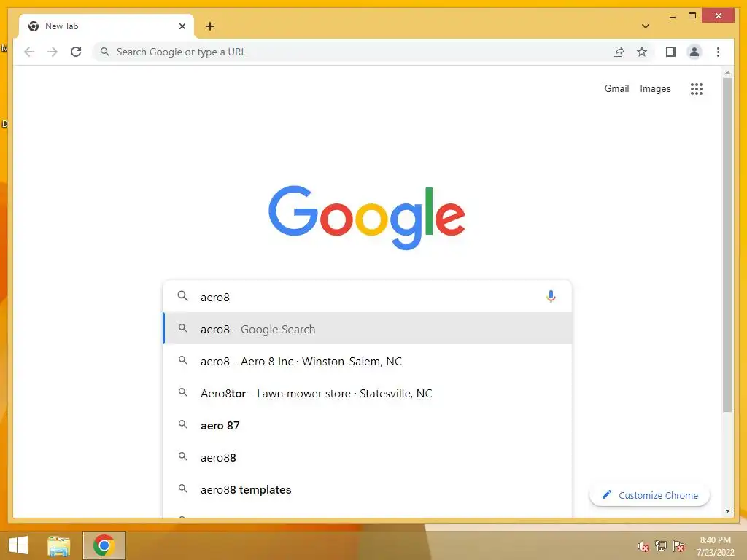
Task: Select the Aero8tor Lawn mower store suggestion
Action: [368, 393]
